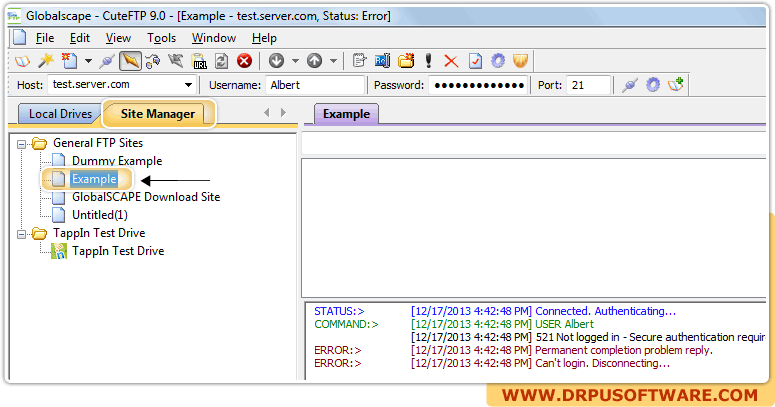775x407 pixels.
Task: Select the Dummy Example site
Action: click(117, 161)
